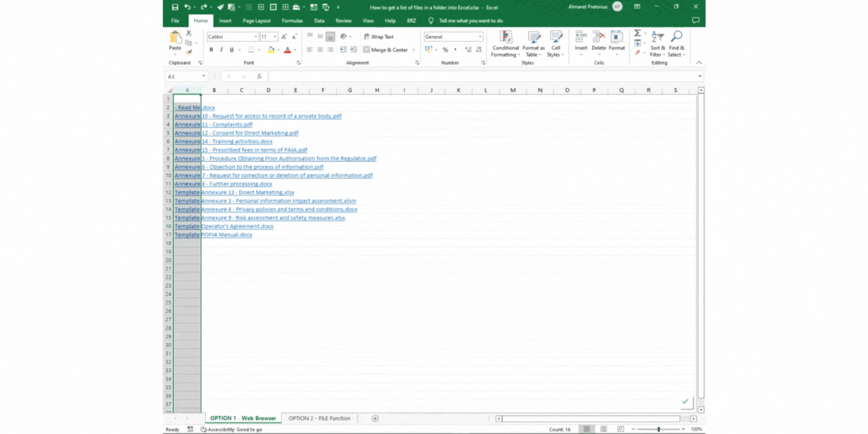Image resolution: width=868 pixels, height=434 pixels.
Task: Open the font name dropdown
Action: pos(256,36)
